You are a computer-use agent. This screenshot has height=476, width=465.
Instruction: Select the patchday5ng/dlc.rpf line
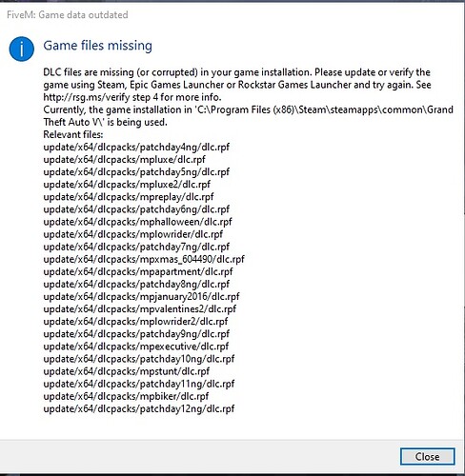pos(136,171)
